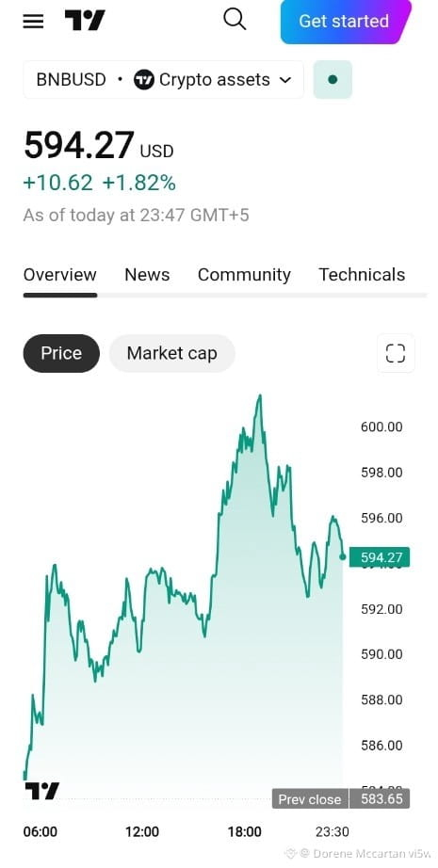The width and height of the screenshot is (438, 868).
Task: Click the Get started button
Action: [344, 21]
